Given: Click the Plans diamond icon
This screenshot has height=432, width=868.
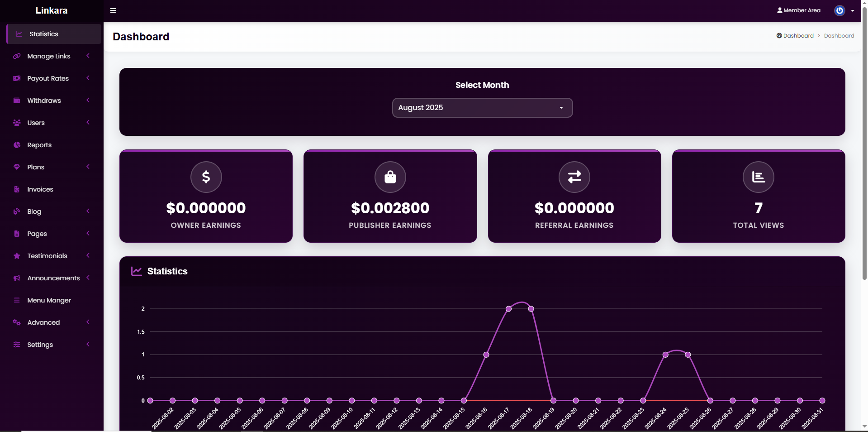Looking at the screenshot, I should pyautogui.click(x=17, y=167).
